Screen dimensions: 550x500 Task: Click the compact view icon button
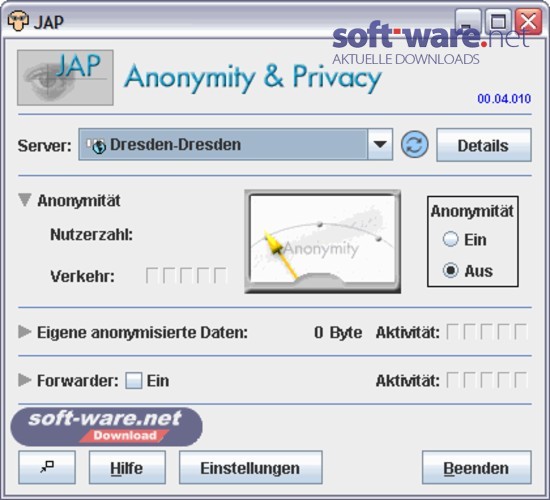coord(47,467)
